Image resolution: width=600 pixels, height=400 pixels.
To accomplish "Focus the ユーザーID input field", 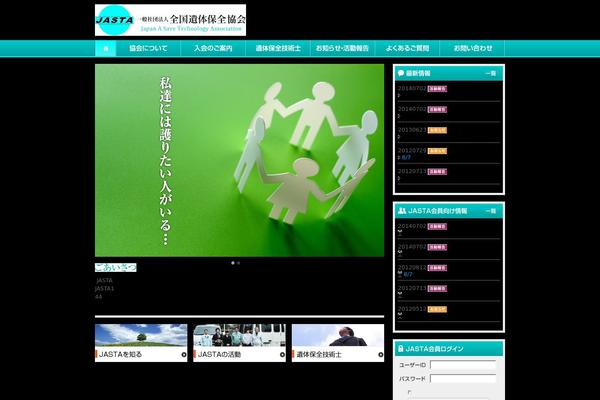I will click(x=463, y=365).
